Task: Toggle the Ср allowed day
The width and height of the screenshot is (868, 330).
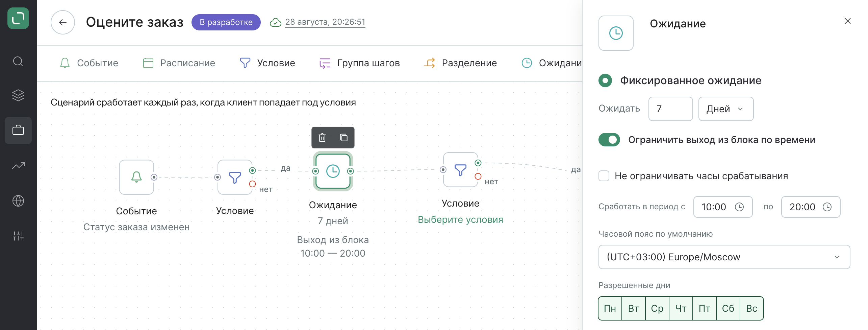Action: [x=657, y=308]
